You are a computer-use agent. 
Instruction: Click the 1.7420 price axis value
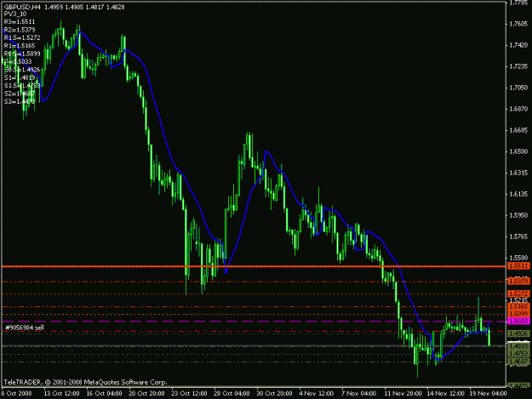pos(518,45)
